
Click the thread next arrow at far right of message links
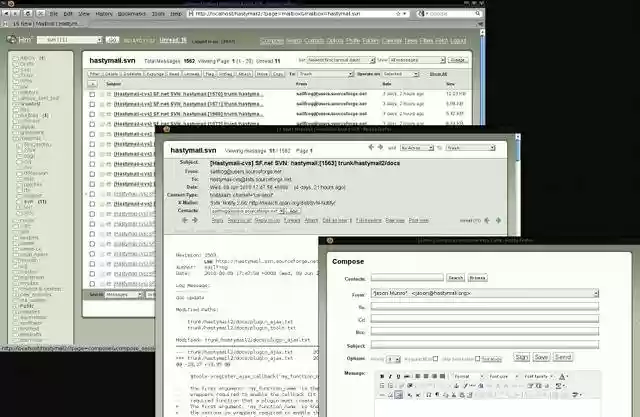pyautogui.click(x=498, y=220)
